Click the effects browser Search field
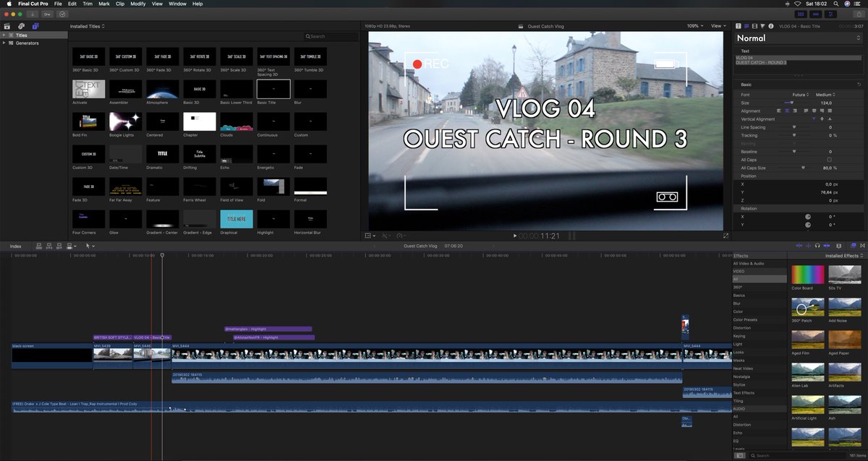868x461 pixels. 796,456
